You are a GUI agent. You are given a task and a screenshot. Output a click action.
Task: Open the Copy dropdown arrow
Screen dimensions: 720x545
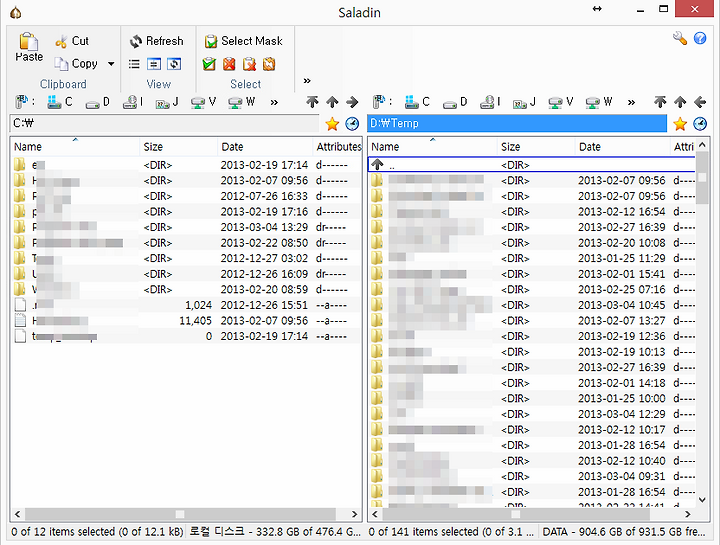click(x=111, y=63)
